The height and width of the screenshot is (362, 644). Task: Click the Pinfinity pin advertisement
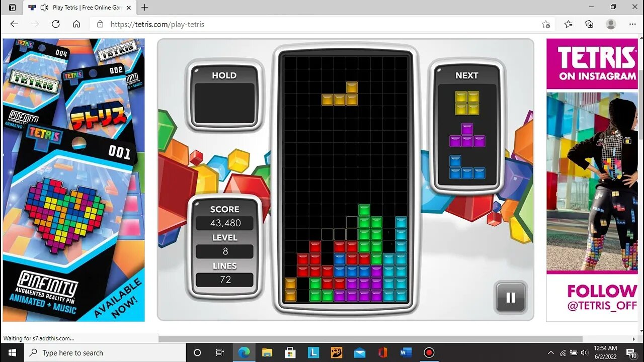tap(74, 180)
